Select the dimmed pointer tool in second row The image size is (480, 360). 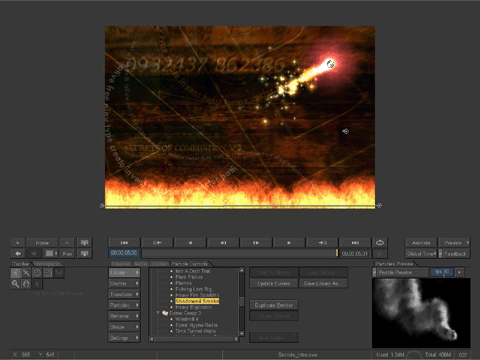[x=37, y=284]
